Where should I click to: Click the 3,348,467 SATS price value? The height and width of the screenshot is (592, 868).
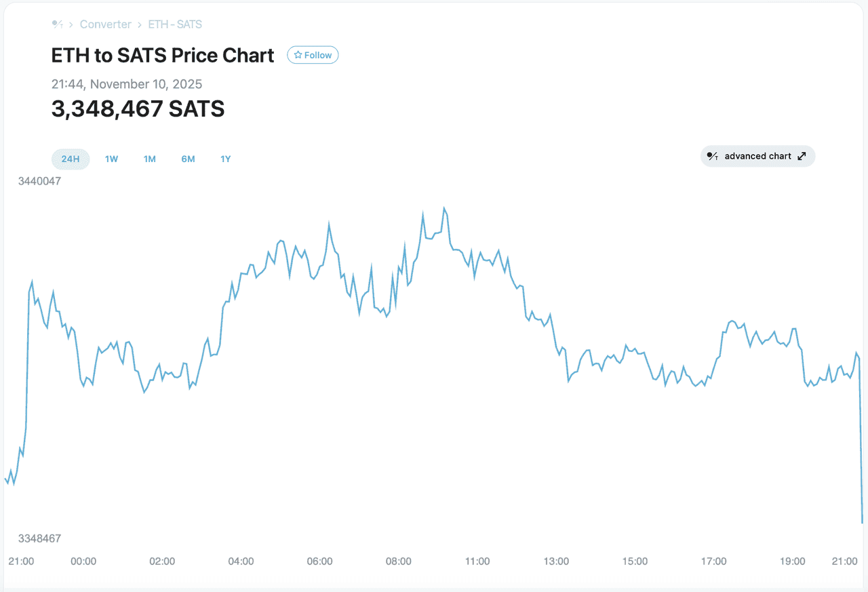coord(138,108)
